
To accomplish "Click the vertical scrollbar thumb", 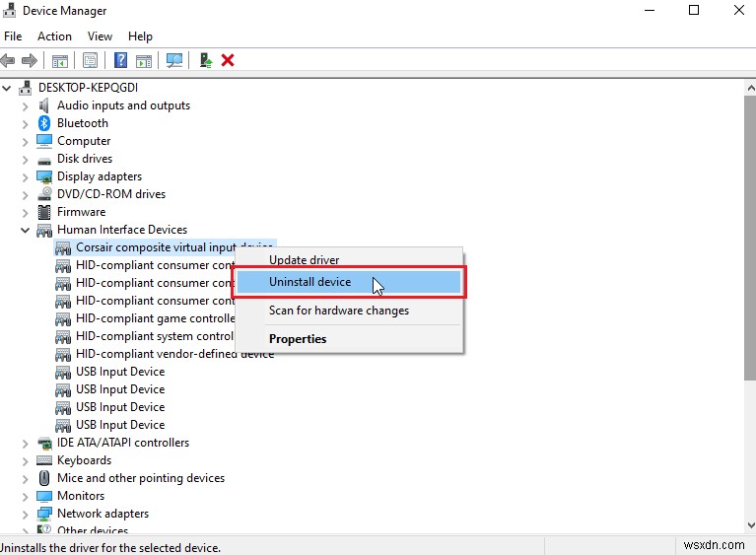I will pyautogui.click(x=750, y=238).
